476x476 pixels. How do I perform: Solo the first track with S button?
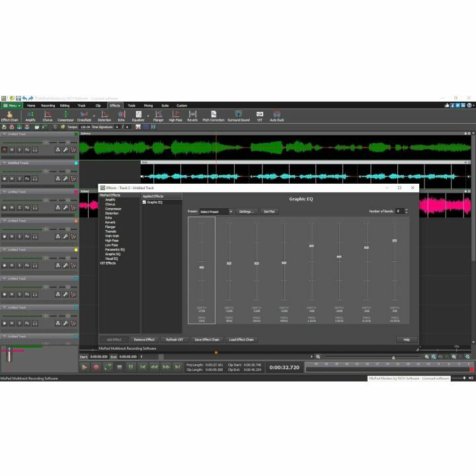pyautogui.click(x=19, y=149)
